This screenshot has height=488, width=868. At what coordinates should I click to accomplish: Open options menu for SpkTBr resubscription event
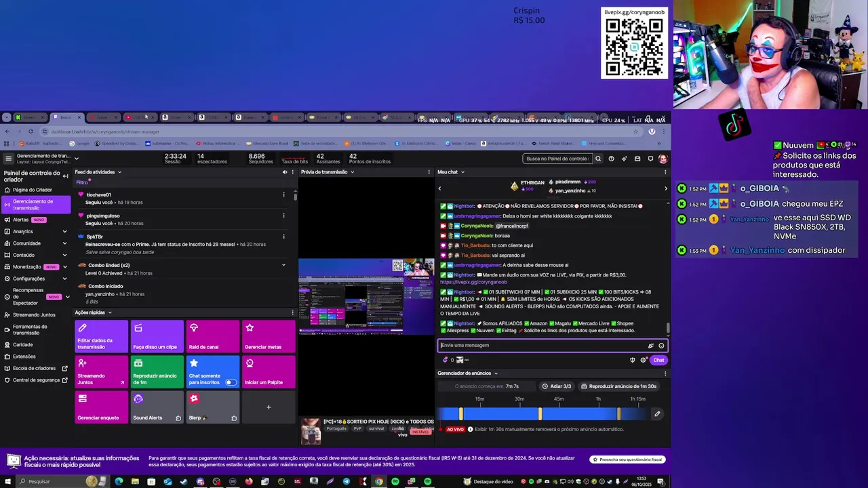283,237
